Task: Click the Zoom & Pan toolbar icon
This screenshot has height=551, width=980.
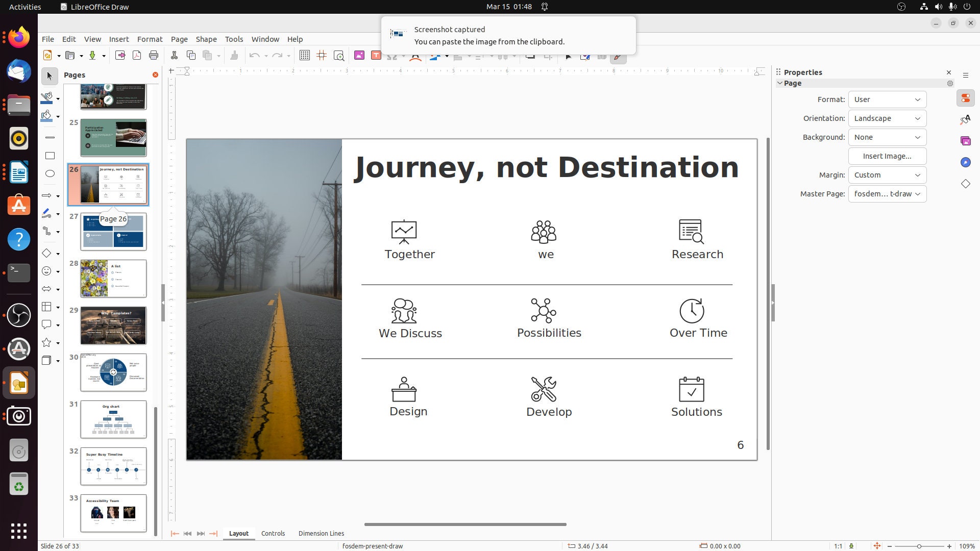Action: 339,56
